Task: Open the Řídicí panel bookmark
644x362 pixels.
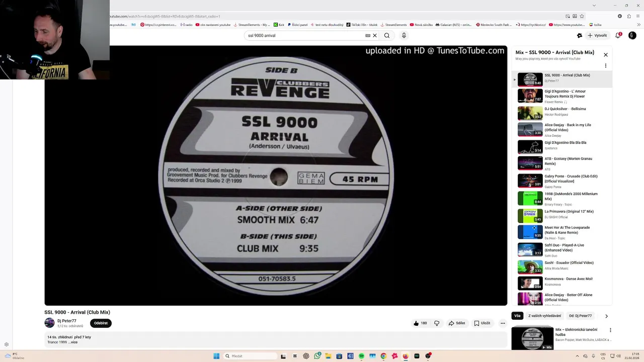Action: 297,25
